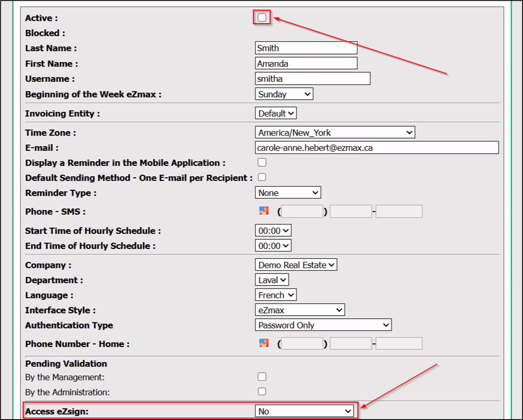
Task: Click the Username field with smitha
Action: click(313, 79)
